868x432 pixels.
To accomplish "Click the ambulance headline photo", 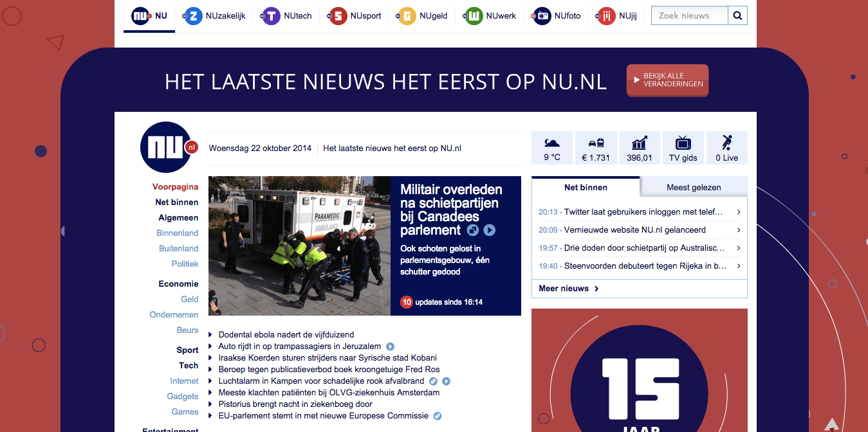I will 299,246.
